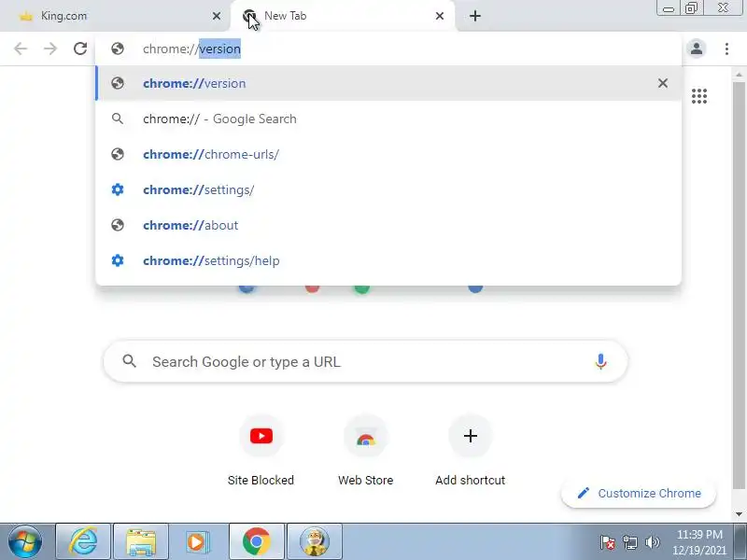Close the King.com tab

tap(217, 16)
